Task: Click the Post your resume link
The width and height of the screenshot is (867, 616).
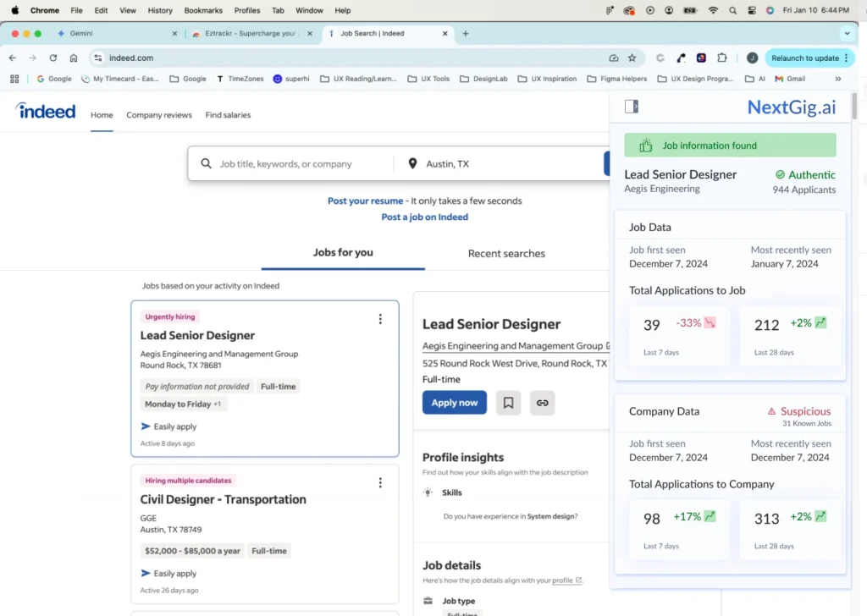Action: coord(365,201)
